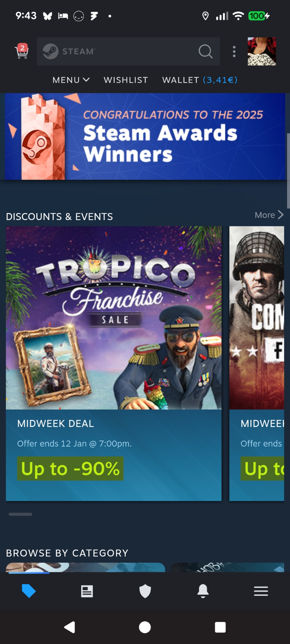Open the notifications bell tab

pos(203,591)
